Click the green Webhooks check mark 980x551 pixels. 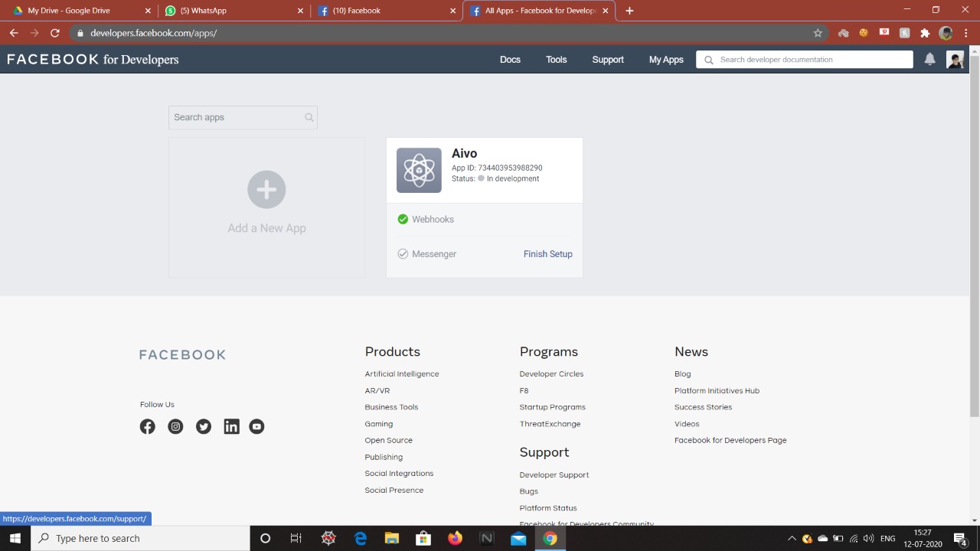point(403,220)
